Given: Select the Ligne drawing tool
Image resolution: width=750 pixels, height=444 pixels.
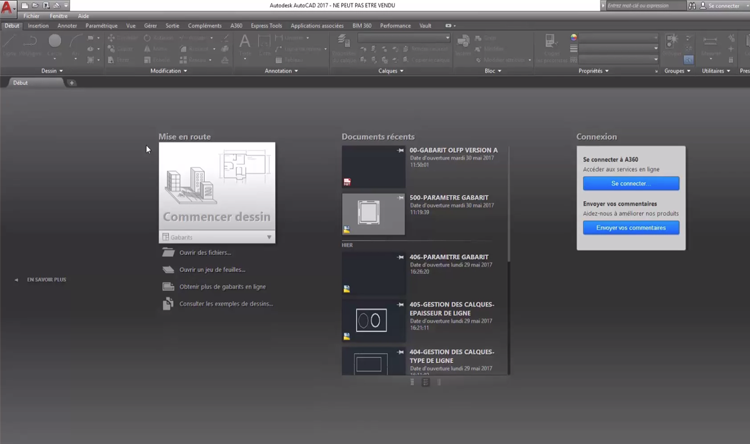Looking at the screenshot, I should (10, 44).
